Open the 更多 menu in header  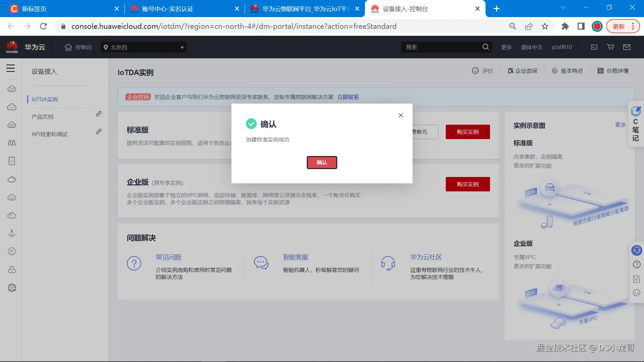(x=506, y=47)
